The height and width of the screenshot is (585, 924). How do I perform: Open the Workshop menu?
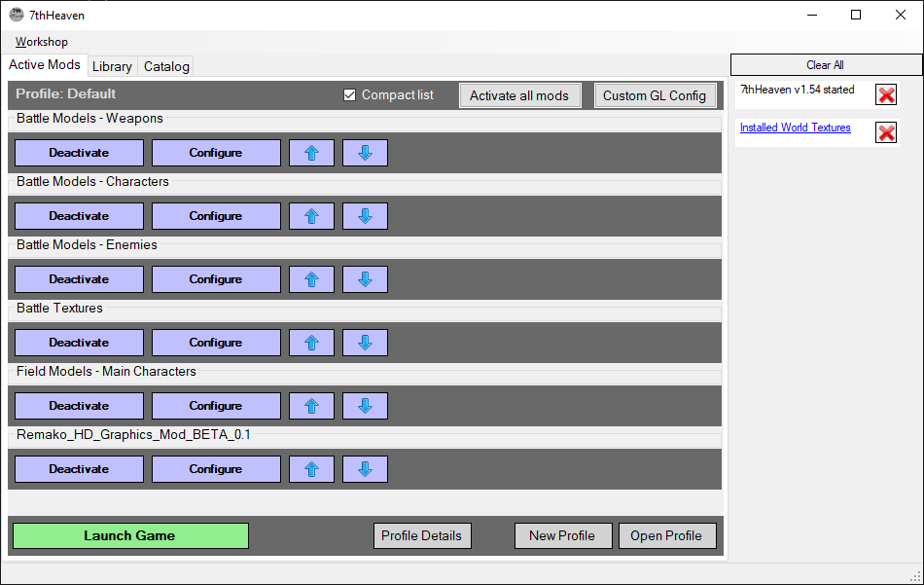point(41,42)
